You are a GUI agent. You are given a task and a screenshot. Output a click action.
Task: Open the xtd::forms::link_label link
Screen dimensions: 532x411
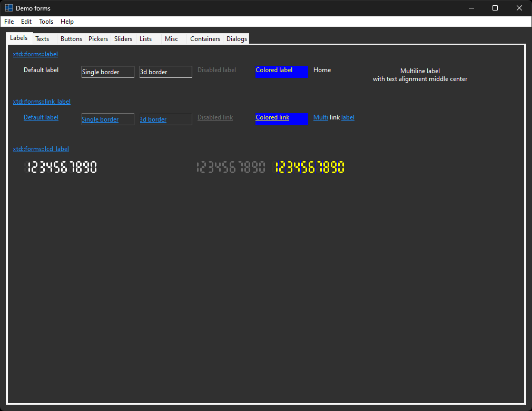[x=42, y=102]
